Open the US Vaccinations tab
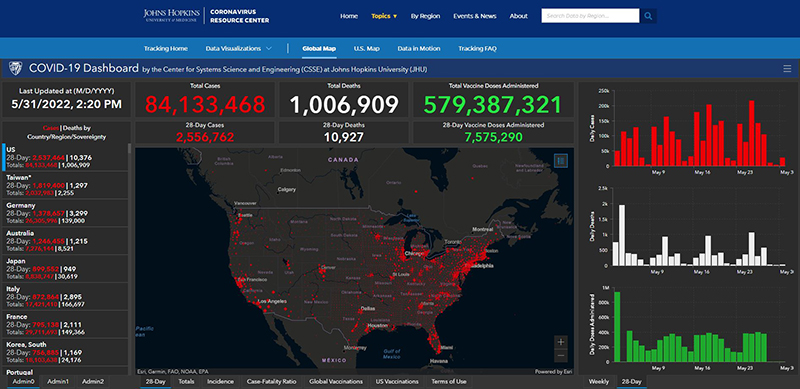This screenshot has height=389, width=800. [397, 381]
